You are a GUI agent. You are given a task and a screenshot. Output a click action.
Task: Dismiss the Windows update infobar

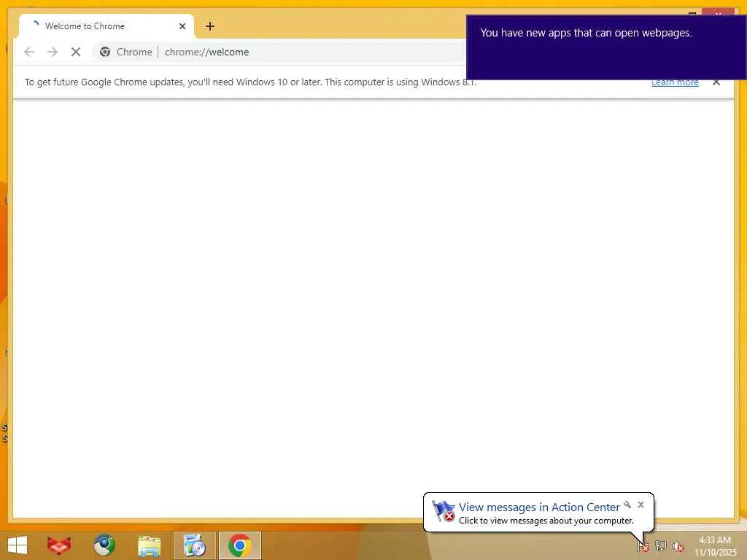pos(716,82)
